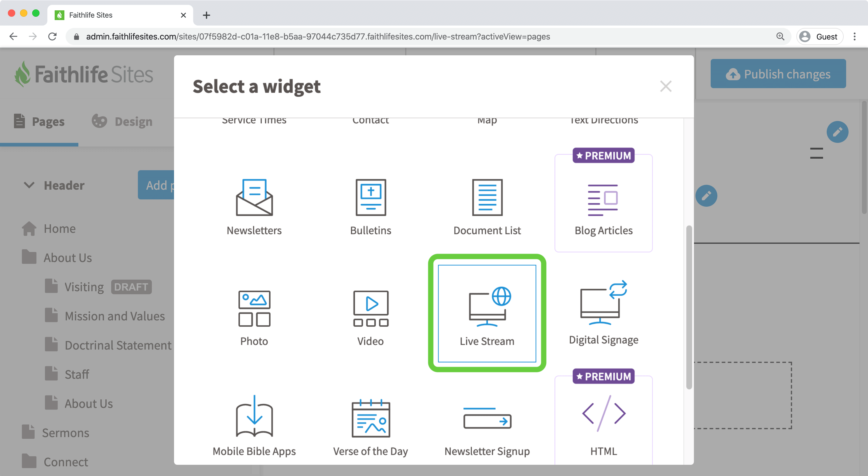Open the Chrome three-dot menu
This screenshot has height=476, width=868.
point(855,36)
